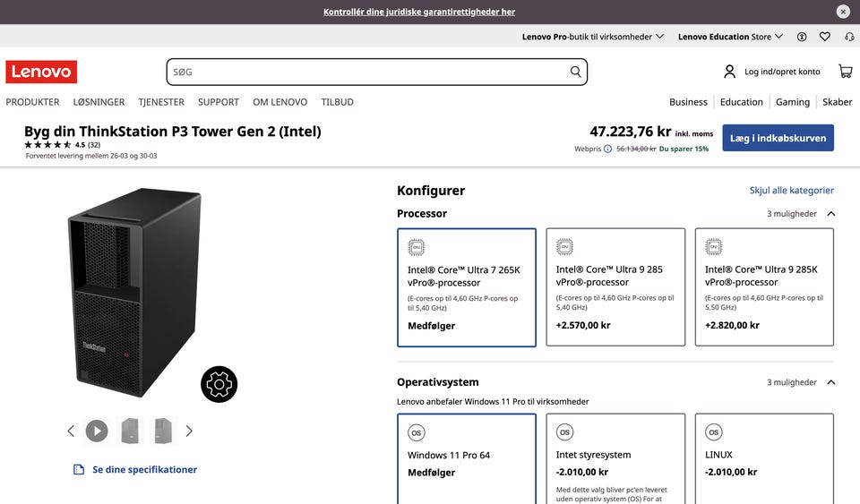Play the product video thumbnail
Screen dimensions: 860x504
coord(97,431)
